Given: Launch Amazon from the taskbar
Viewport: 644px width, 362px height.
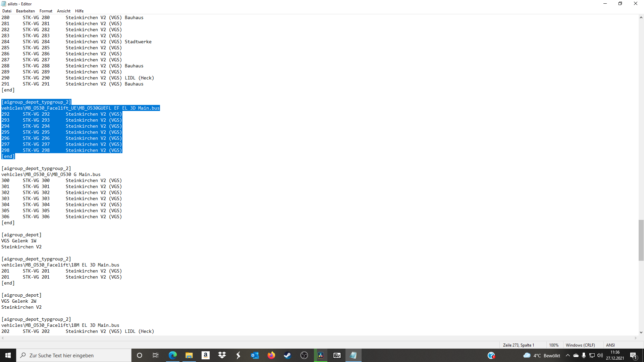Looking at the screenshot, I should coord(206,355).
